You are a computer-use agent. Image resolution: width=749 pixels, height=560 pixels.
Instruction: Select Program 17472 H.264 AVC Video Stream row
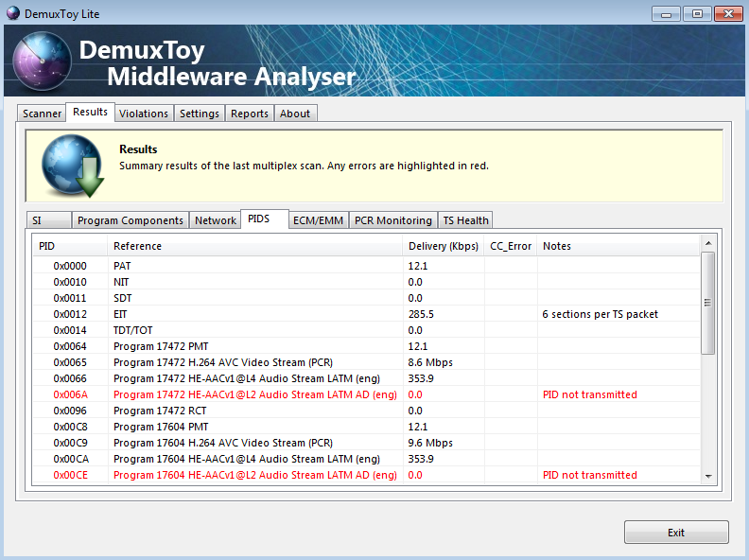[366, 362]
